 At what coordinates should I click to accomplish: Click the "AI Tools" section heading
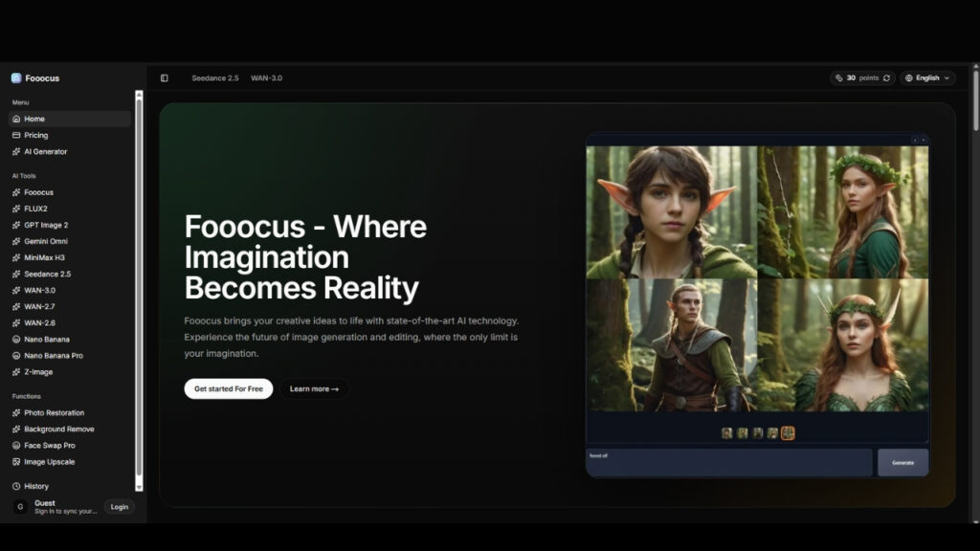(24, 176)
